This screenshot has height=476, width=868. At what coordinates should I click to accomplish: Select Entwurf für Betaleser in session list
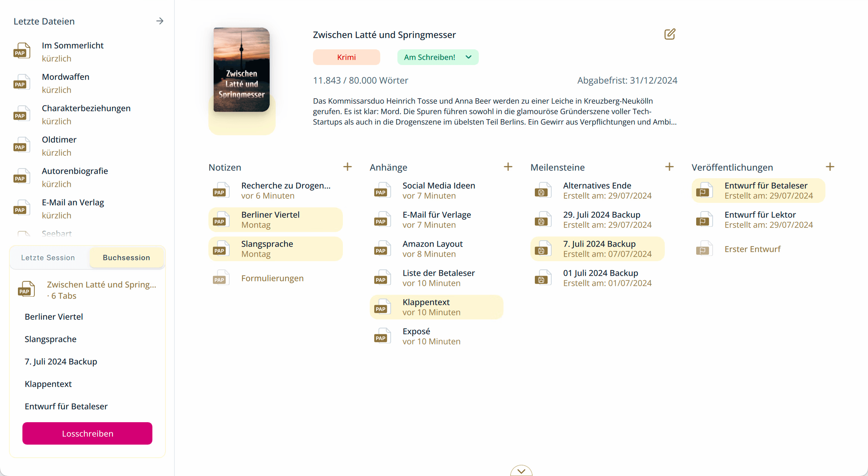coord(66,406)
